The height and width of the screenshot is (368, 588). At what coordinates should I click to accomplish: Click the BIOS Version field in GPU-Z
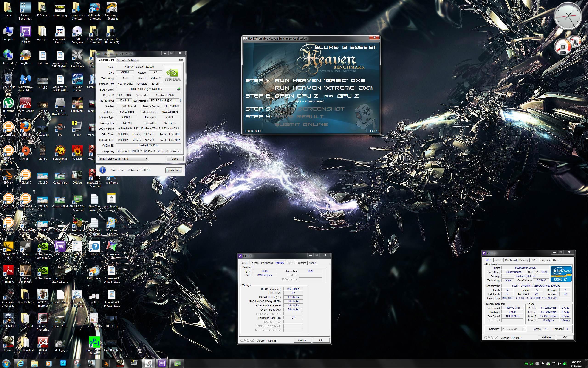146,89
